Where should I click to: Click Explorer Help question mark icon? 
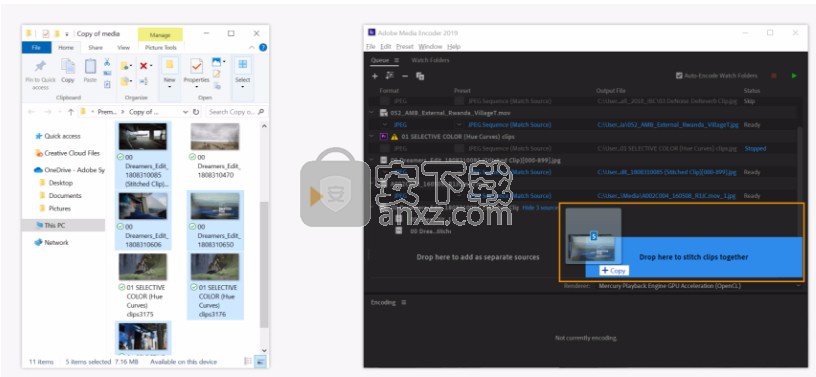click(x=263, y=47)
